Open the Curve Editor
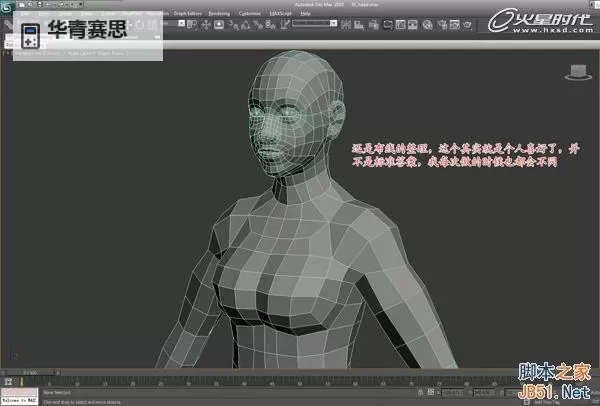600x406 pixels. pos(400,25)
